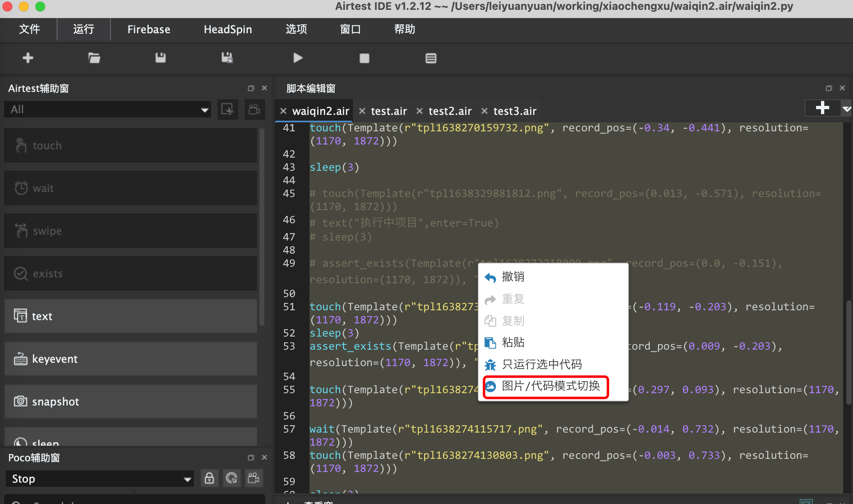Click the macOS yellow minimize button
853x504 pixels.
tap(24, 6)
